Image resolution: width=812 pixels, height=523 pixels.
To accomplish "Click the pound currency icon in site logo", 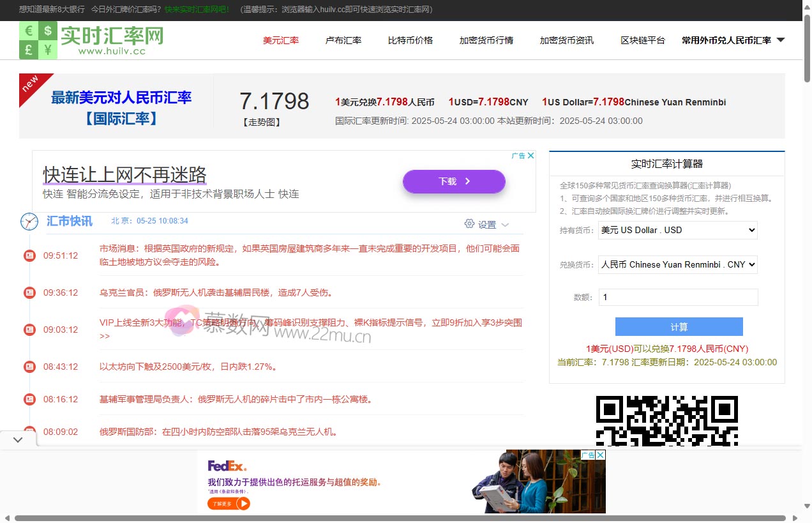I will point(29,50).
